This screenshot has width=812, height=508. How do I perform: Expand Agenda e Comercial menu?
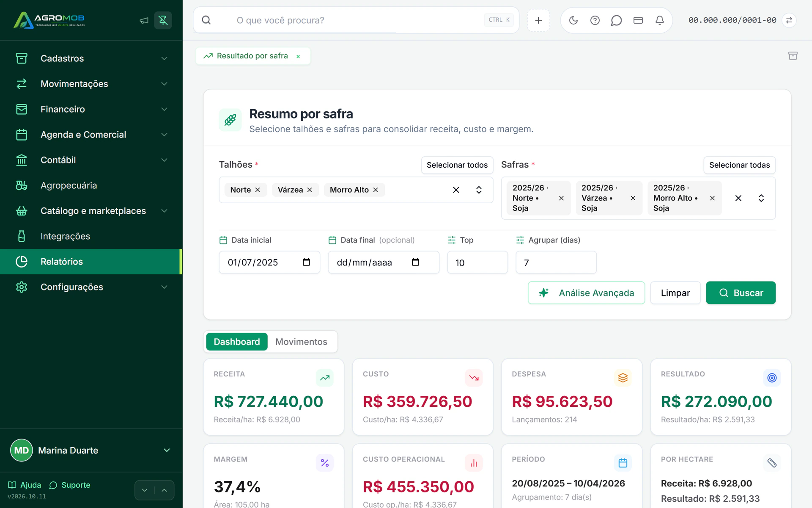[91, 135]
